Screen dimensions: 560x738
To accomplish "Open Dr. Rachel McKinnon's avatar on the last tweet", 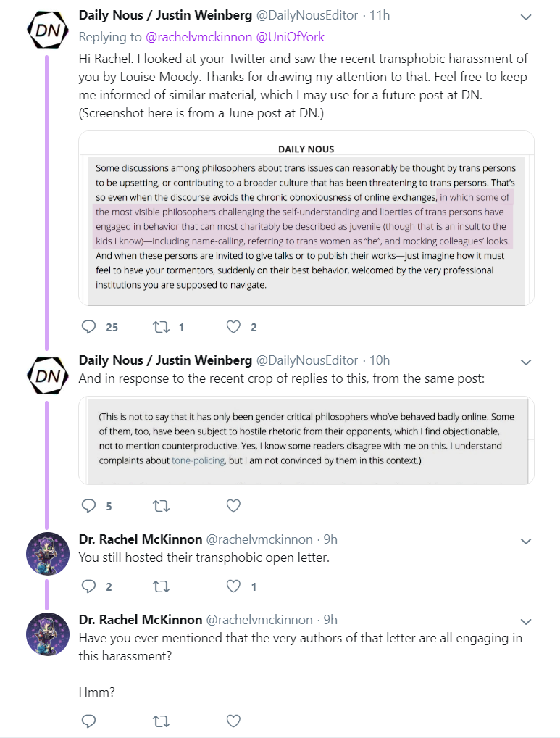I will (48, 634).
